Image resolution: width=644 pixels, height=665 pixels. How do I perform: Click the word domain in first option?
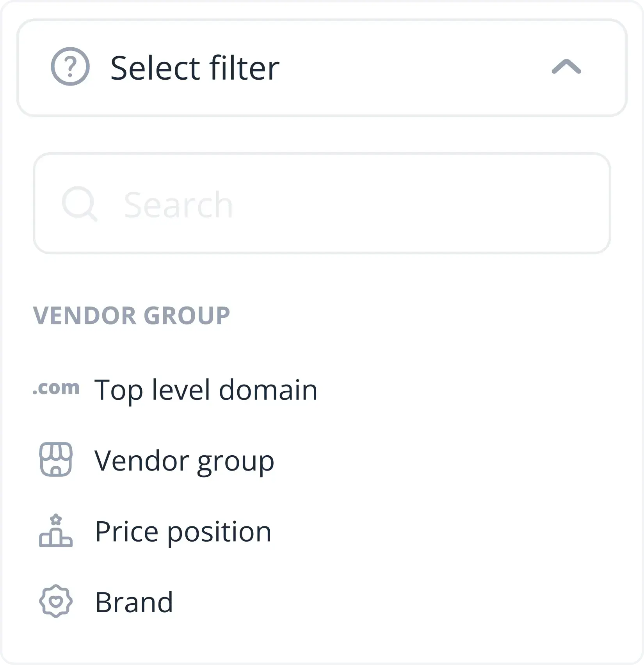(x=268, y=390)
